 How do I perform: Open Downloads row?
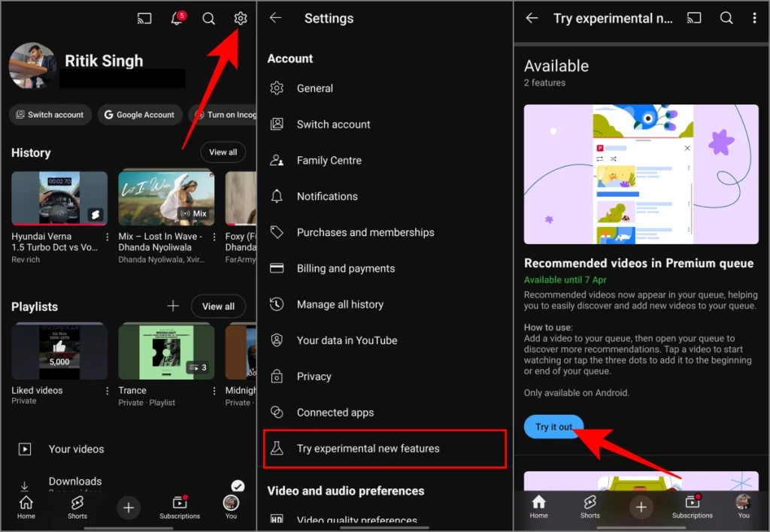click(x=128, y=482)
